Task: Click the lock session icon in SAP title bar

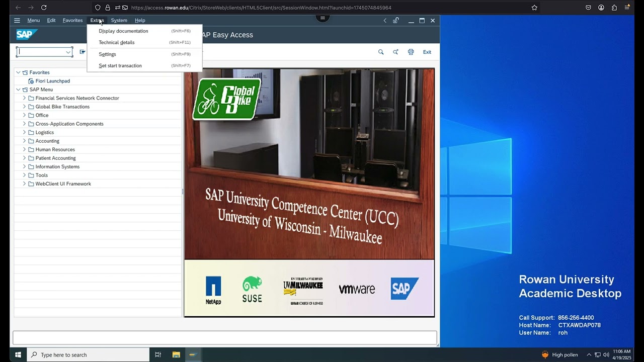Action: [x=396, y=21]
